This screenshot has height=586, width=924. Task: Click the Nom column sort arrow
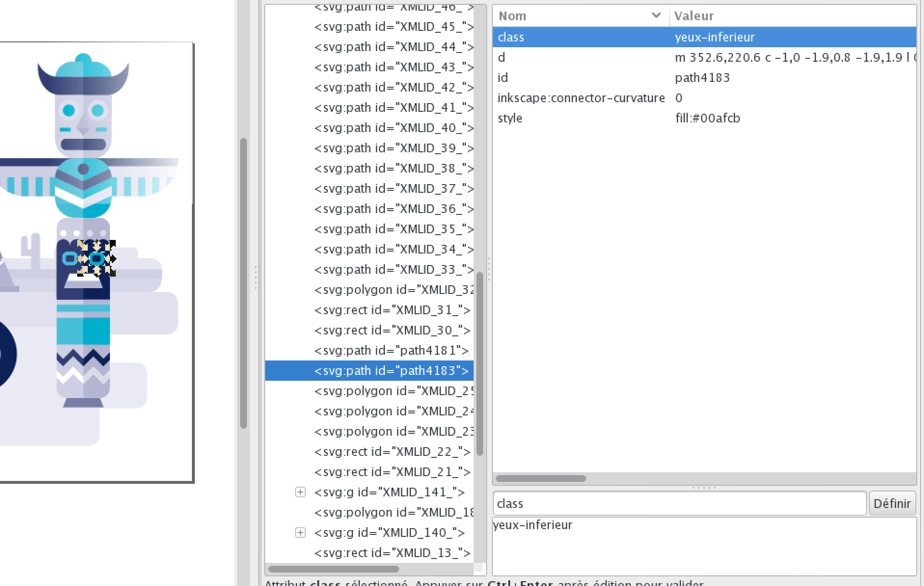(656, 16)
